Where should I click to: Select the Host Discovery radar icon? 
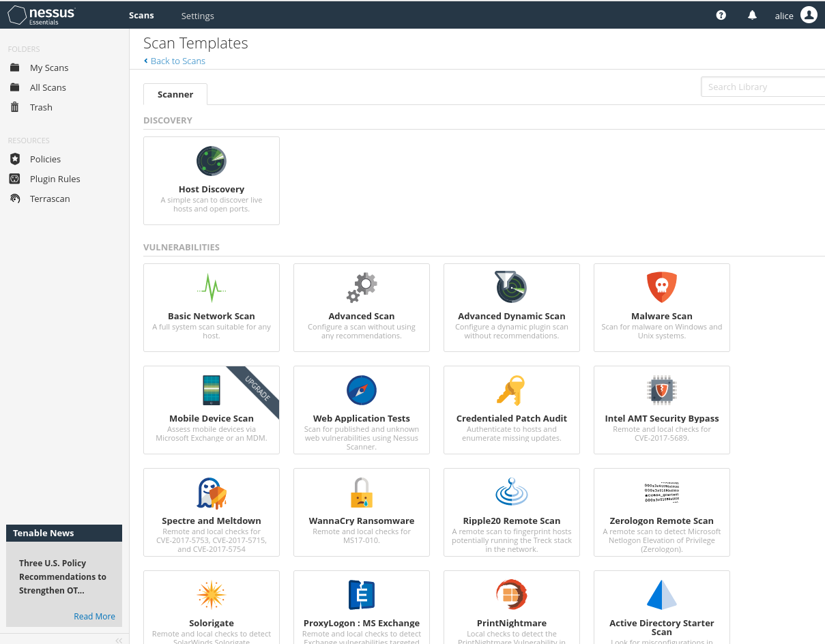[212, 161]
